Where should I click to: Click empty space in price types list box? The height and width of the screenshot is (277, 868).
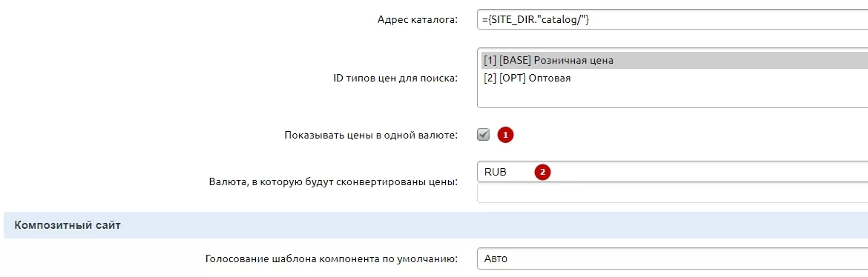[x=673, y=96]
